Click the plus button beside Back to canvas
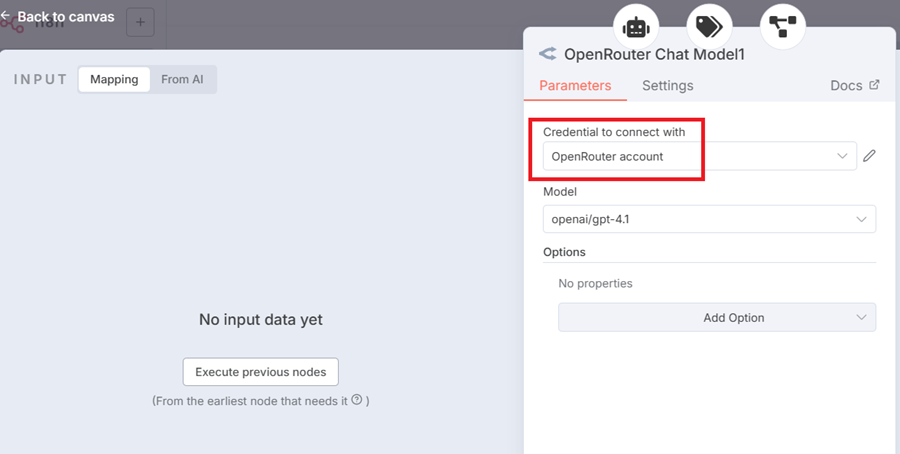The height and width of the screenshot is (454, 900). click(x=140, y=22)
